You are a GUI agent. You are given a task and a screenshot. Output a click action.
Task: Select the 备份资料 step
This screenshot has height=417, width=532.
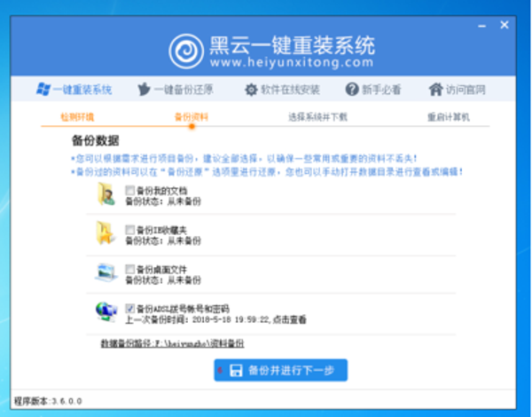pos(191,117)
